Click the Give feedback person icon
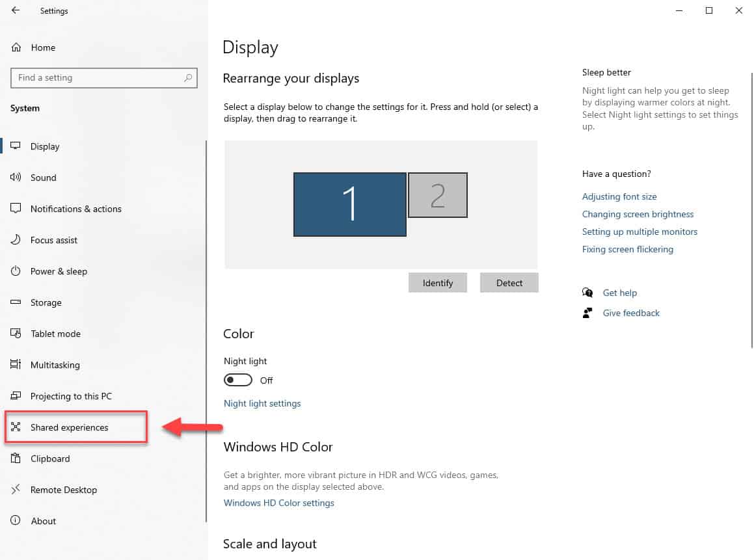 tap(587, 313)
